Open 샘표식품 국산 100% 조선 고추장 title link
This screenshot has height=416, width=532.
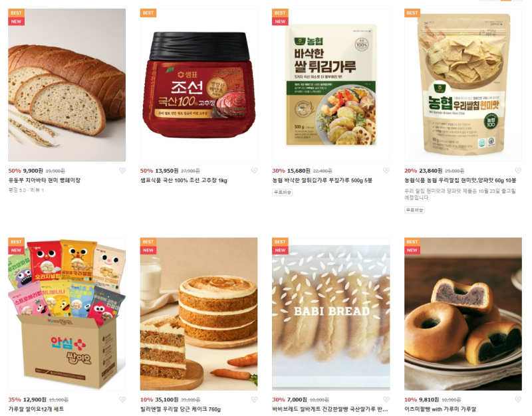[184, 180]
